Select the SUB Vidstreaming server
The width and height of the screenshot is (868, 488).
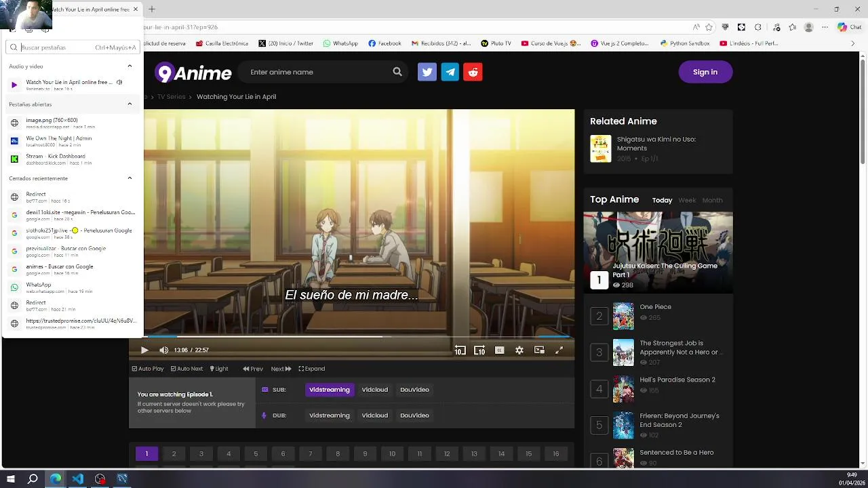tap(330, 390)
